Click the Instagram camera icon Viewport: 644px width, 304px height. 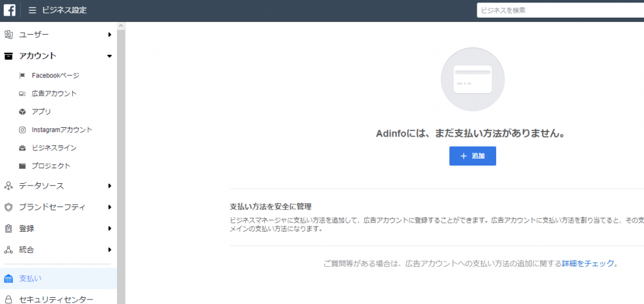(x=23, y=130)
